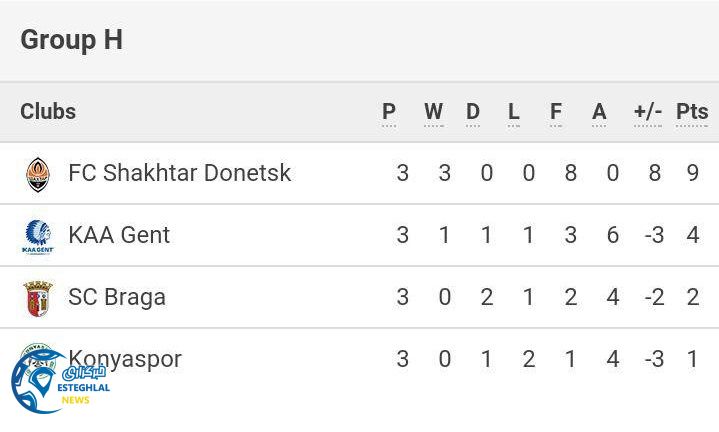Click the A (goals against) column header

pos(599,112)
